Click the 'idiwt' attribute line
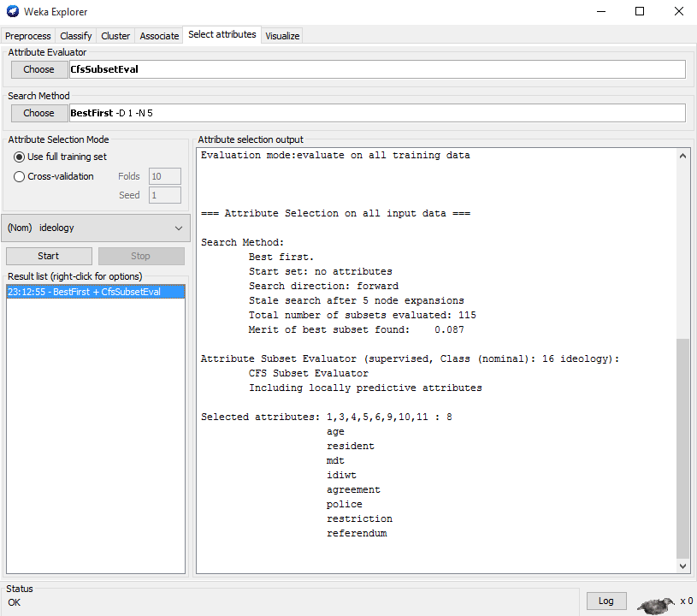This screenshot has width=697, height=616. pos(341,476)
